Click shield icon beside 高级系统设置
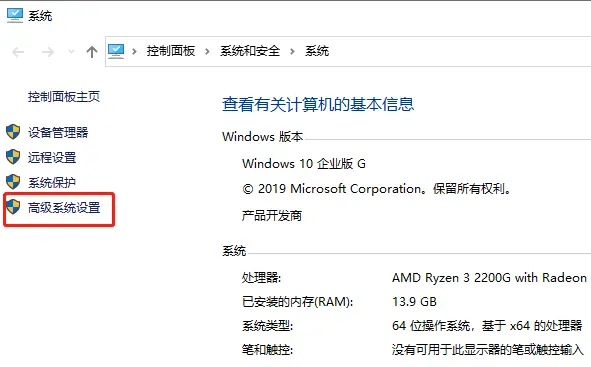The width and height of the screenshot is (591, 367). 13,207
